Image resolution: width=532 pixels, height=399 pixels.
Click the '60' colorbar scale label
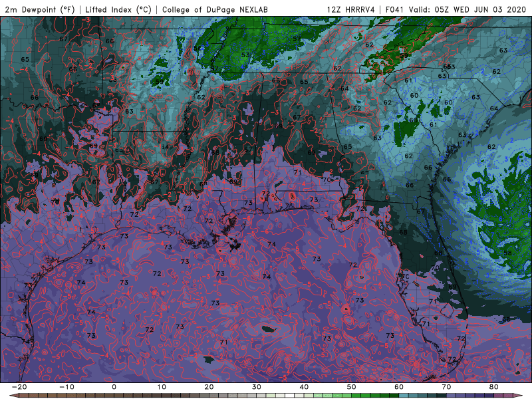pos(399,387)
